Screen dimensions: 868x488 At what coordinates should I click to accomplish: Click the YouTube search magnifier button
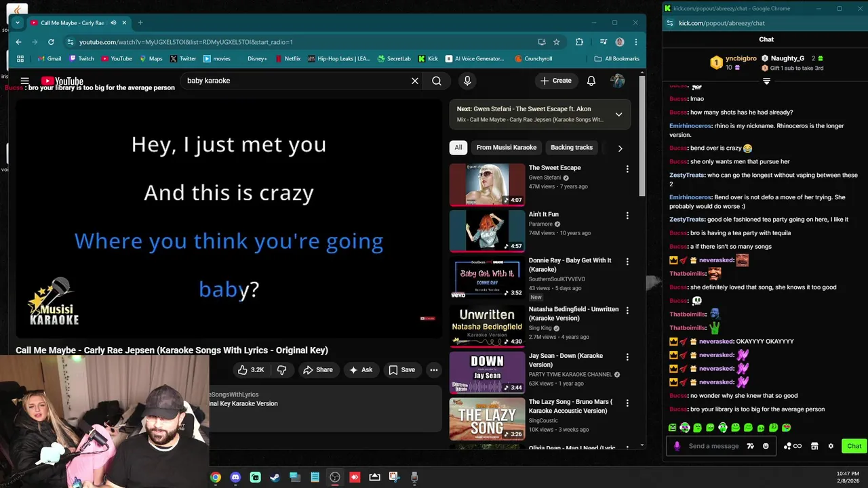[x=437, y=81]
